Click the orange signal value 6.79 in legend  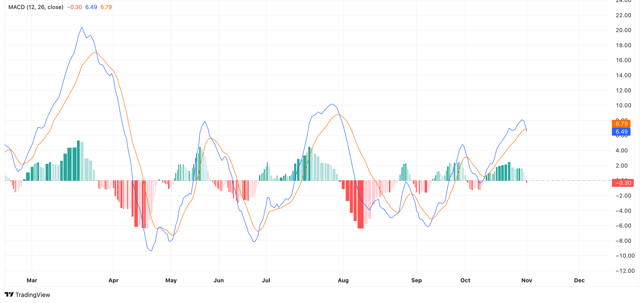coord(106,7)
